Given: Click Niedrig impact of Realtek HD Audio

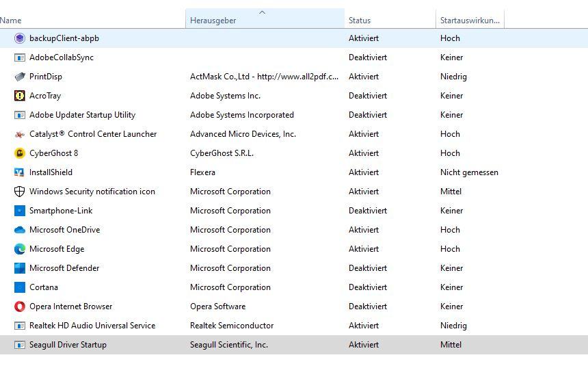Looking at the screenshot, I should (453, 326).
